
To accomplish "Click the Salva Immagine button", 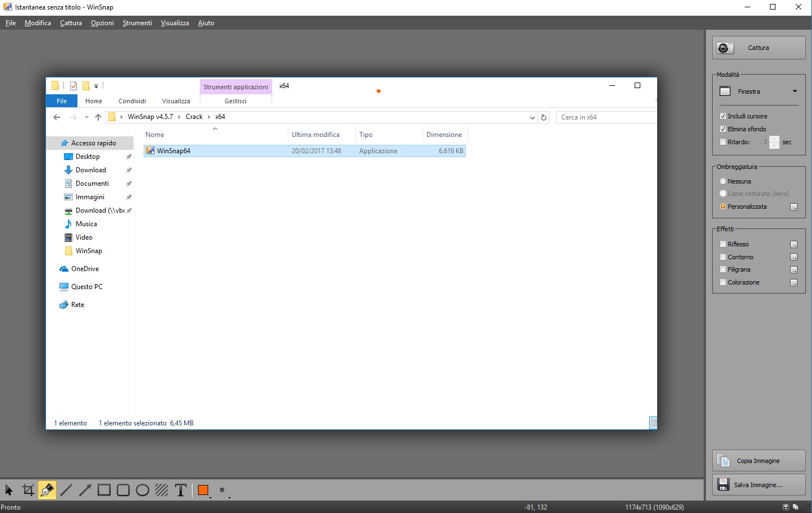I will (x=759, y=484).
